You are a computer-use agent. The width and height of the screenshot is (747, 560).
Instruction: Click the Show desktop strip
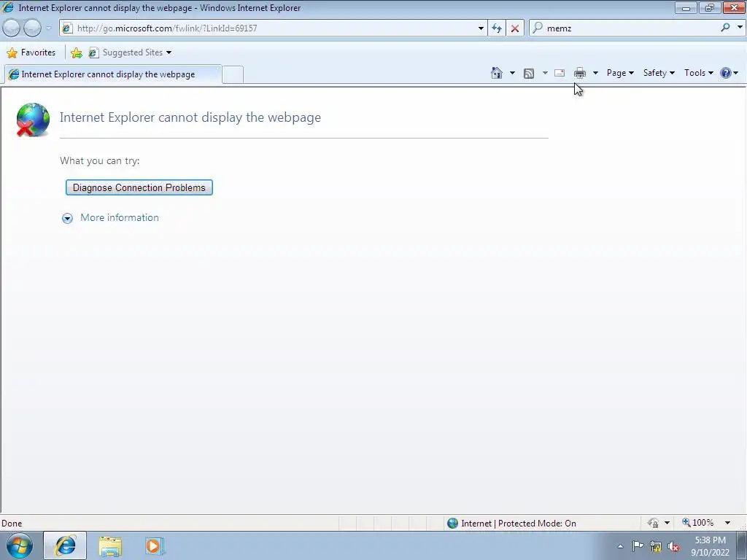(x=741, y=545)
